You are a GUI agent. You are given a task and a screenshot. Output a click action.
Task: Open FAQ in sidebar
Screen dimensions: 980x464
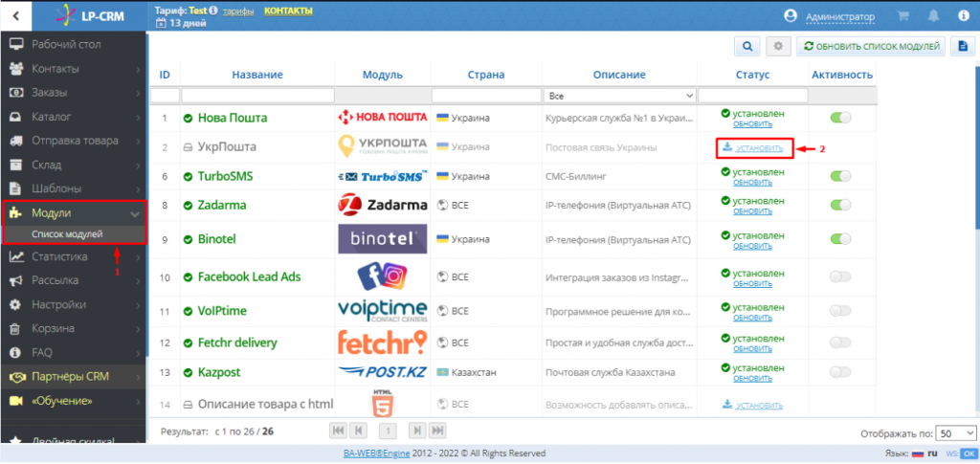point(73,352)
